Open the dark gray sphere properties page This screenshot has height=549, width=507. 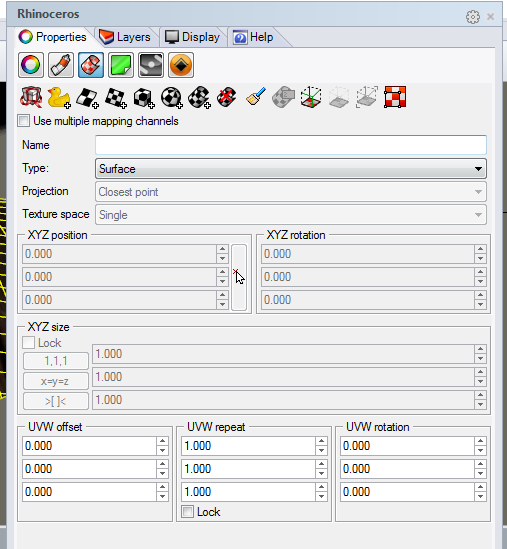[x=151, y=65]
